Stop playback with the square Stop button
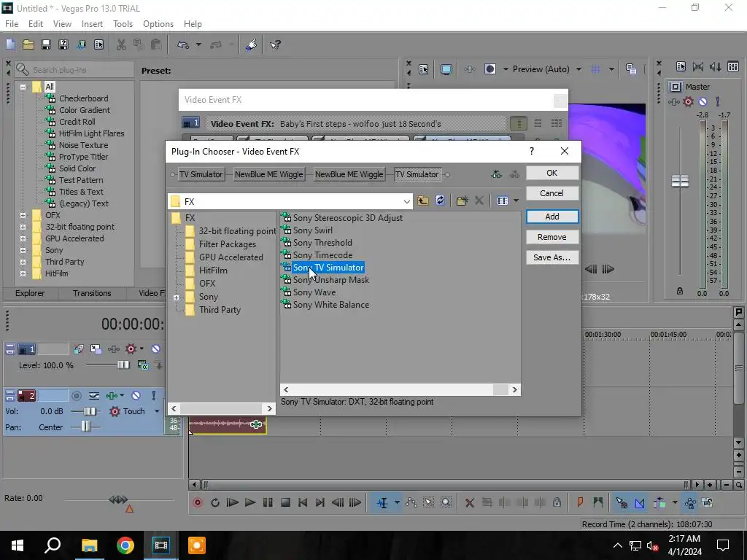Viewport: 747px width, 560px height. [x=285, y=502]
